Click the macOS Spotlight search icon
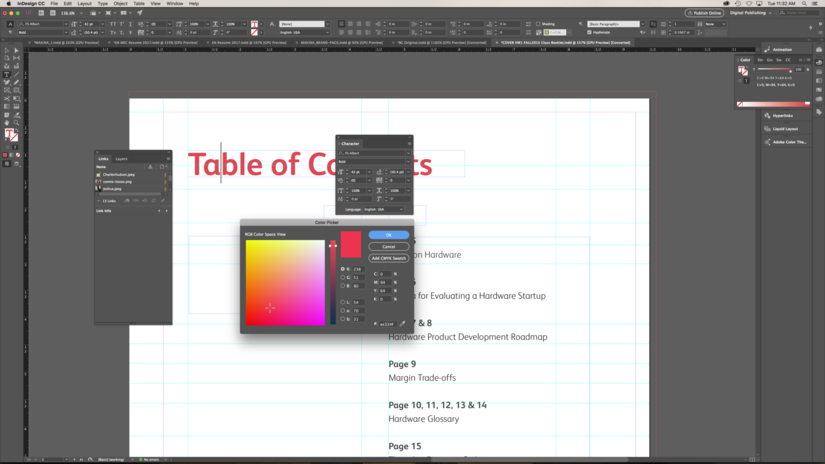 click(x=804, y=4)
